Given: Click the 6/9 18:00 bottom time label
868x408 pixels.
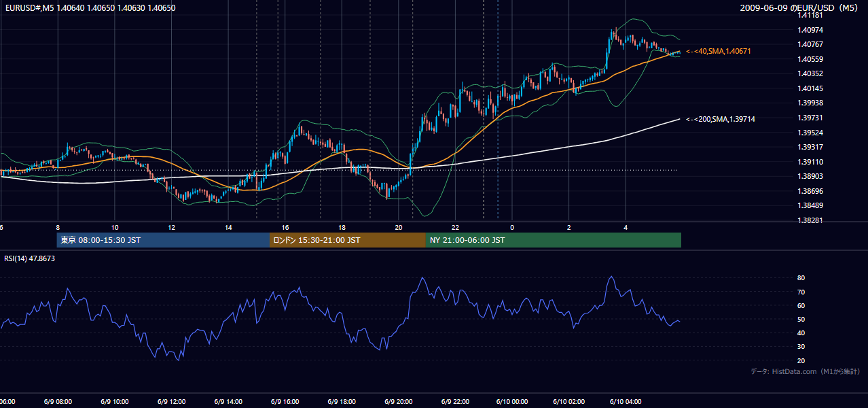Looking at the screenshot, I should click(x=342, y=401).
